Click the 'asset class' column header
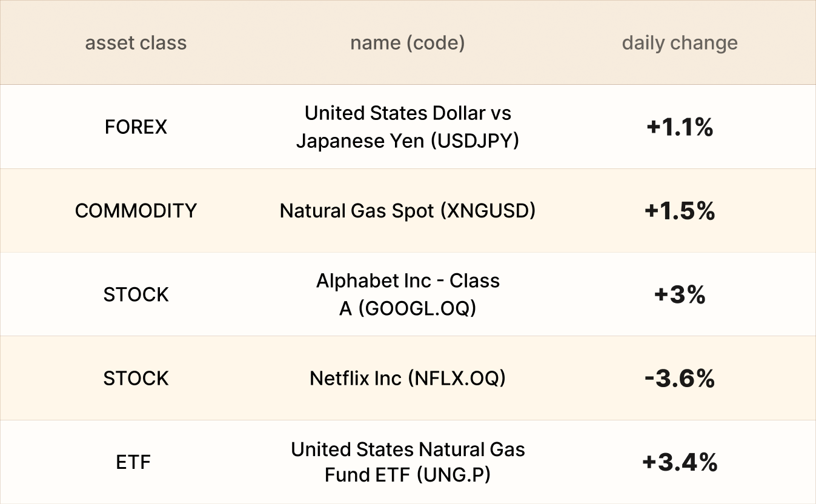 pos(136,43)
